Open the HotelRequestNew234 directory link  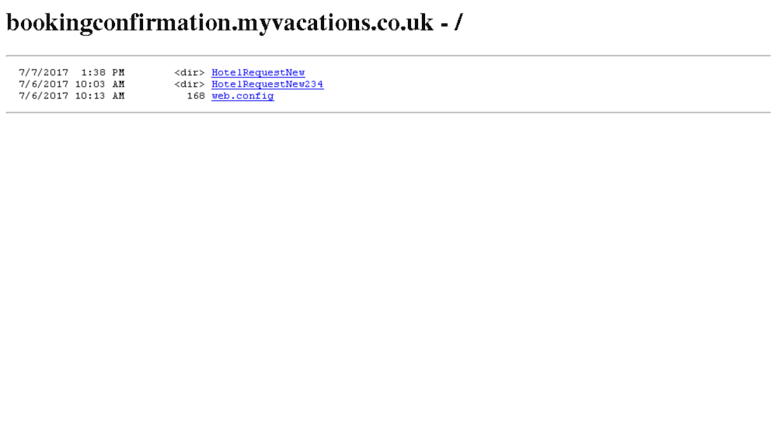pos(267,84)
